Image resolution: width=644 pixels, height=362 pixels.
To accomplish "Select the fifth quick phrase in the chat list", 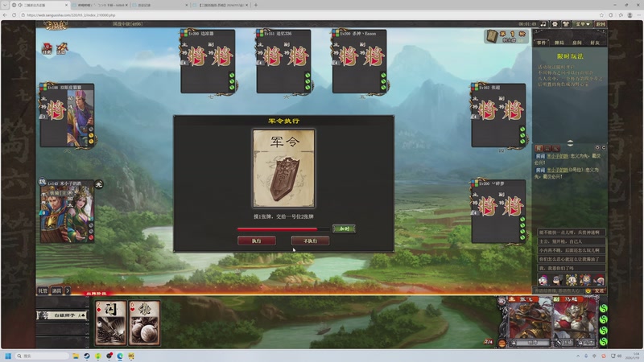I will pos(572,269).
